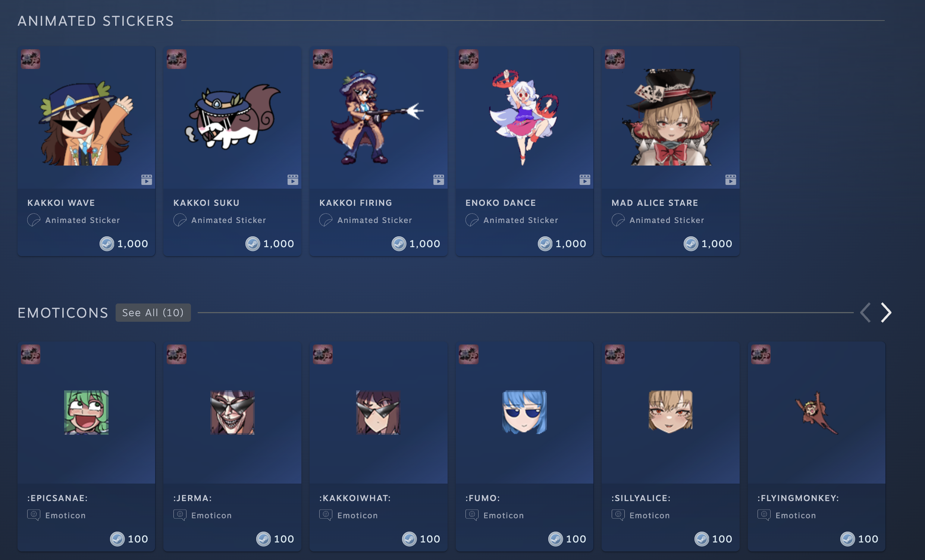Select the :EPICSANAE: emoticon image
Viewport: 925px width, 560px height.
tap(86, 412)
